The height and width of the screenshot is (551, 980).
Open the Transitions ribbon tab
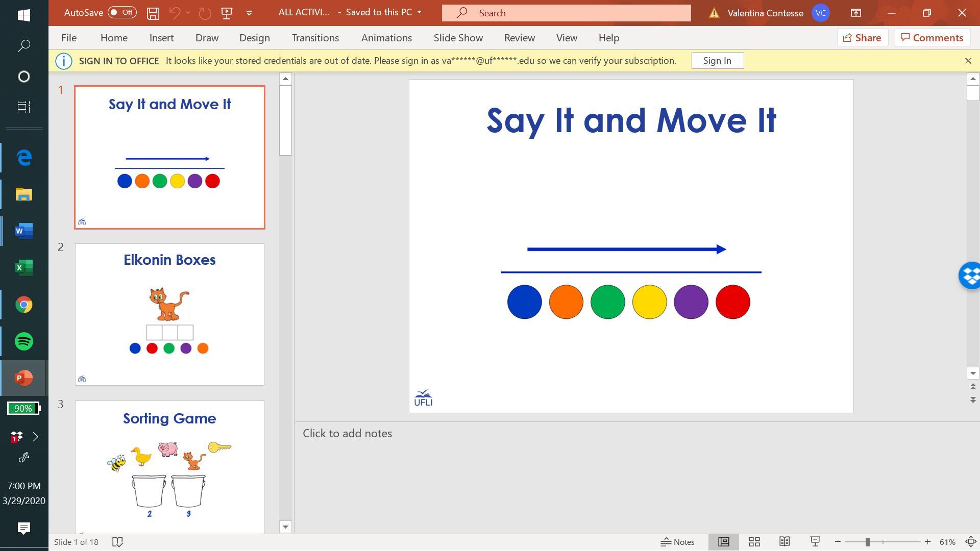pos(315,38)
